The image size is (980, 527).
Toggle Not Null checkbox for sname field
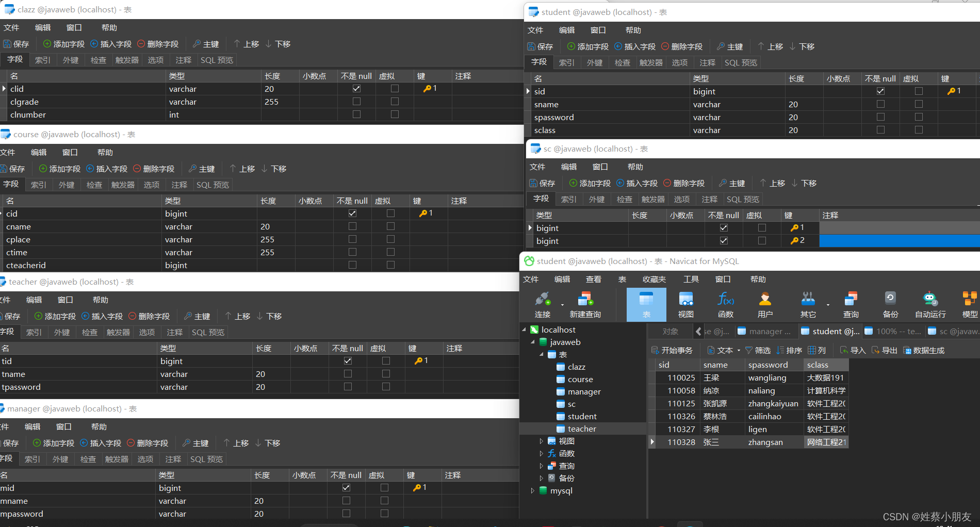pyautogui.click(x=880, y=104)
